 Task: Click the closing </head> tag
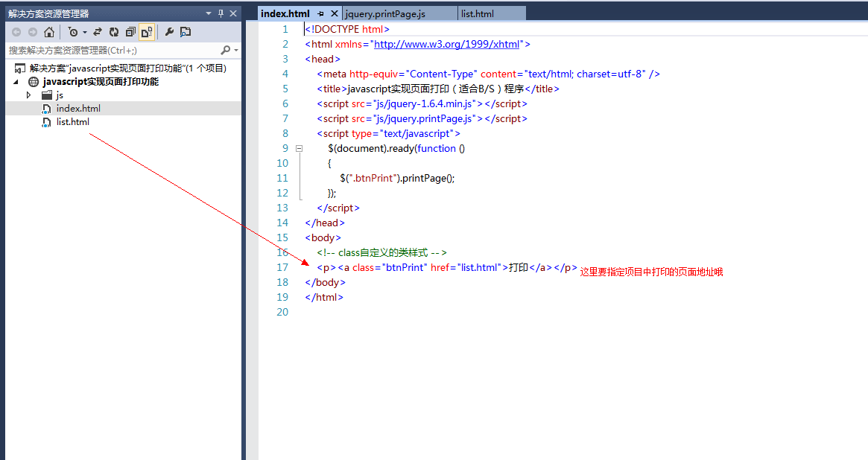(325, 223)
